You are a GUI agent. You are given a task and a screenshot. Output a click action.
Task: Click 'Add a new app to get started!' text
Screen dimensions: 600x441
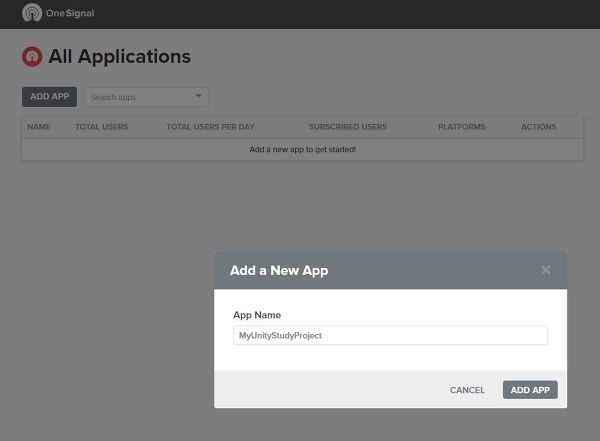303,149
